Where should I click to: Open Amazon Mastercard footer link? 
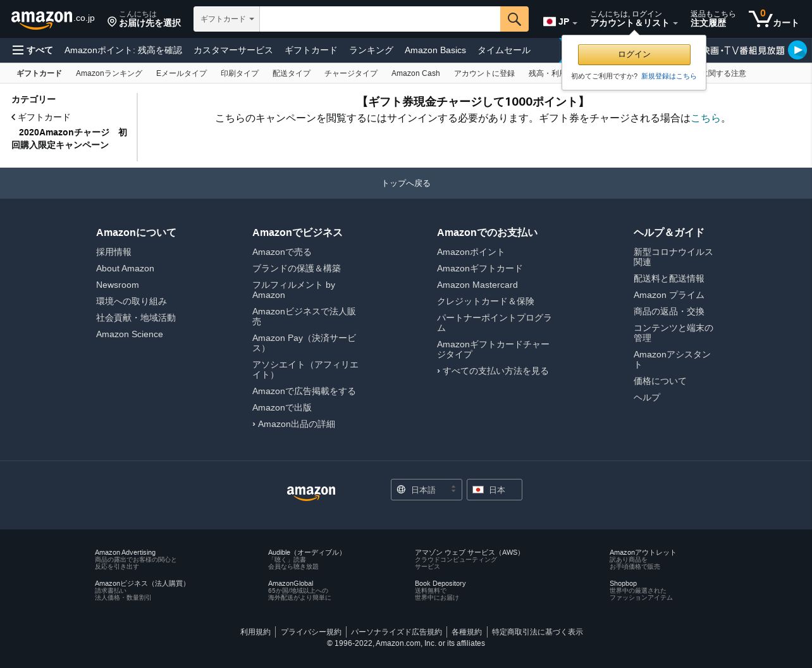click(477, 285)
